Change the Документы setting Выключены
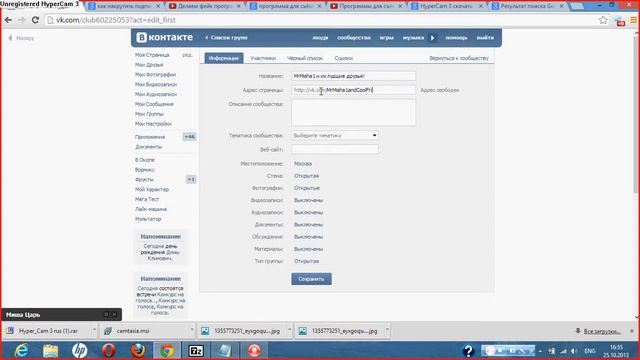Viewport: 640px width, 360px height. coord(309,225)
